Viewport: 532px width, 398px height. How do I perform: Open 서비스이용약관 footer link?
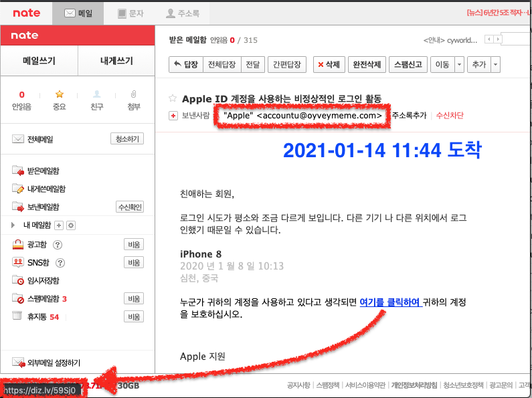pyautogui.click(x=365, y=385)
